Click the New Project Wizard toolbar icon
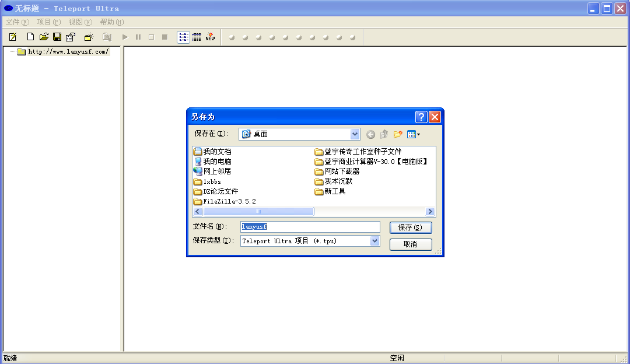 (x=13, y=37)
